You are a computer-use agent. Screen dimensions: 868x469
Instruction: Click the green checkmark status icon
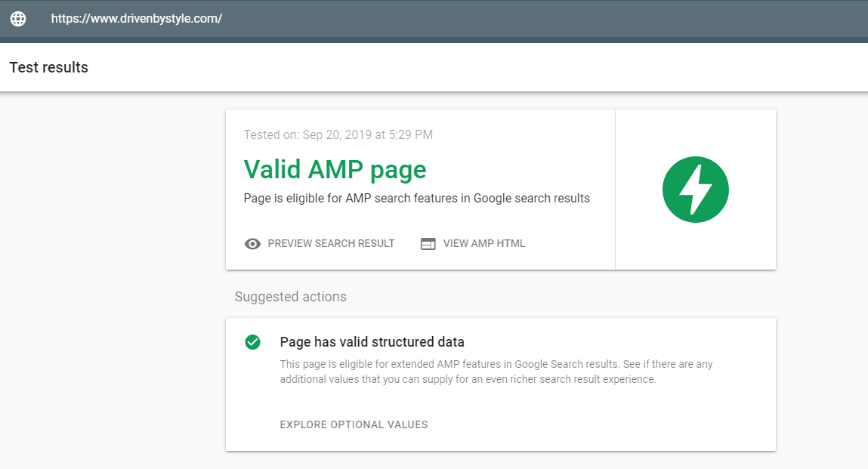pos(252,342)
